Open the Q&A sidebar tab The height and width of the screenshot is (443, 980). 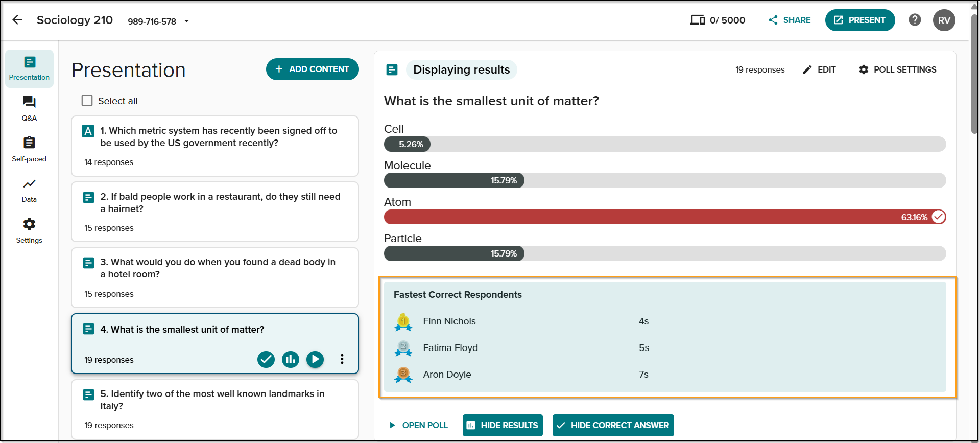point(29,108)
